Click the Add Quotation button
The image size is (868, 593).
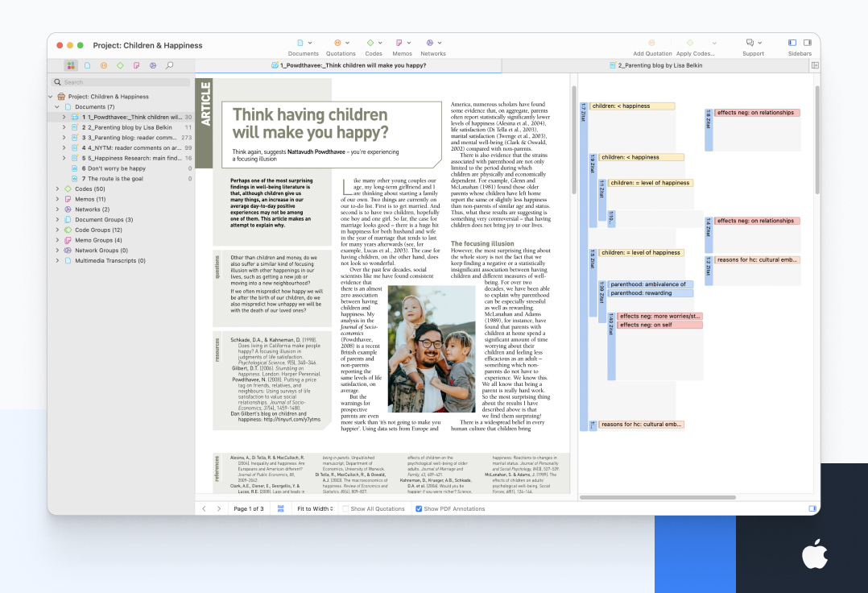click(x=651, y=43)
